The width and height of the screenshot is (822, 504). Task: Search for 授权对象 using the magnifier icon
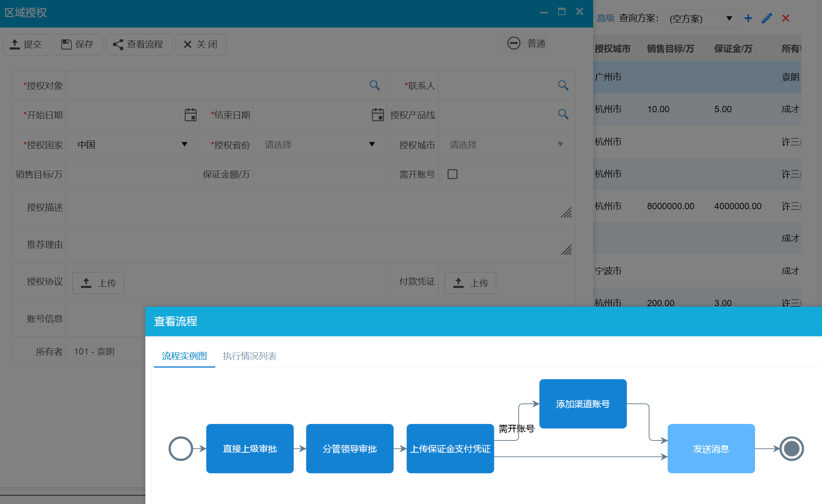pyautogui.click(x=375, y=86)
